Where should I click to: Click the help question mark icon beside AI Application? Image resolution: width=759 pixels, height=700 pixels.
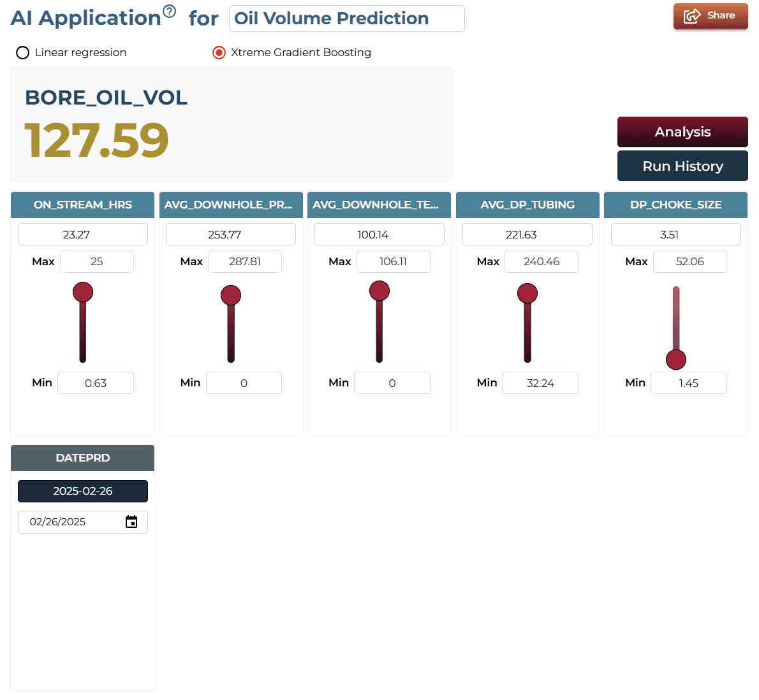pos(169,11)
